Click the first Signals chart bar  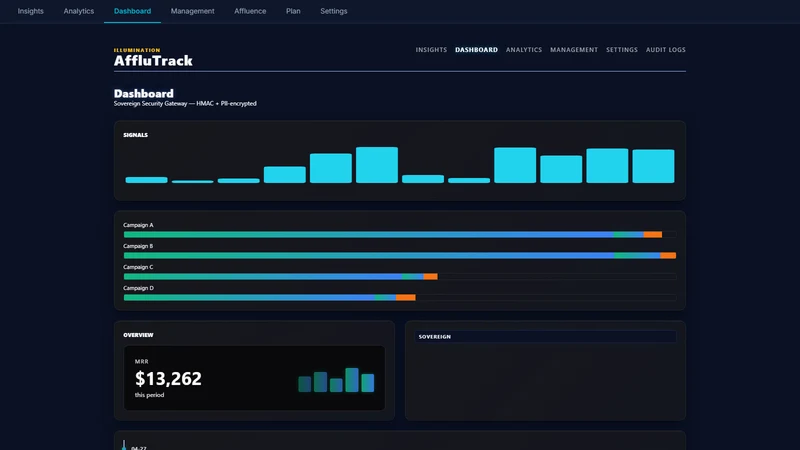(x=146, y=180)
